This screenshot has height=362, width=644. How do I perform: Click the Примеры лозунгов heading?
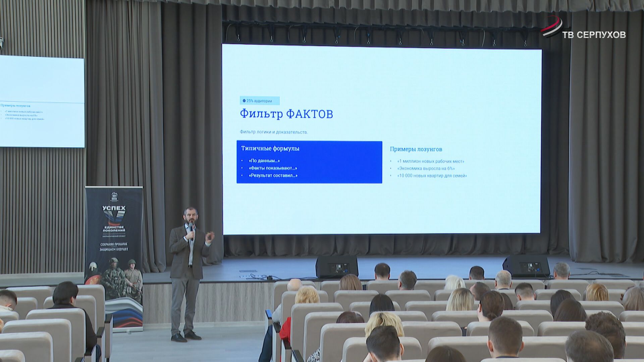pos(416,149)
